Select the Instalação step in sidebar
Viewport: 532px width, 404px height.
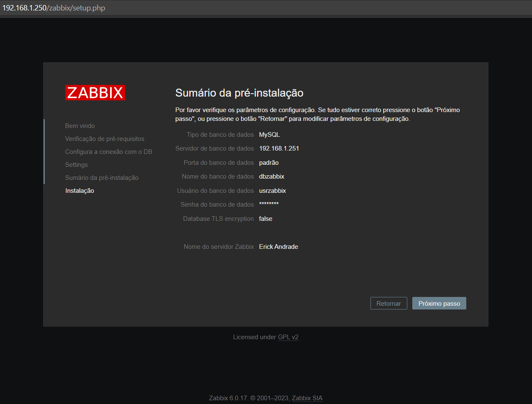pyautogui.click(x=80, y=191)
